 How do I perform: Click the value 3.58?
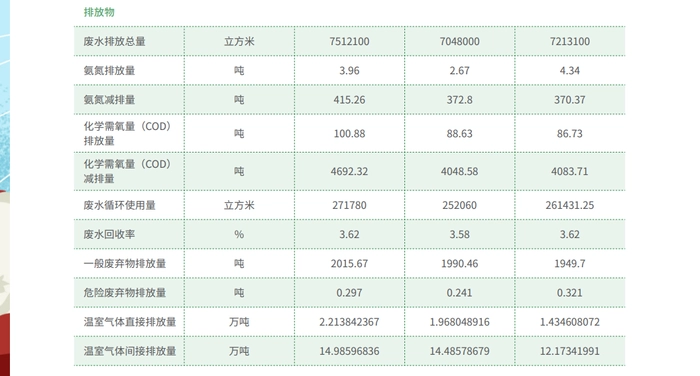(x=459, y=234)
